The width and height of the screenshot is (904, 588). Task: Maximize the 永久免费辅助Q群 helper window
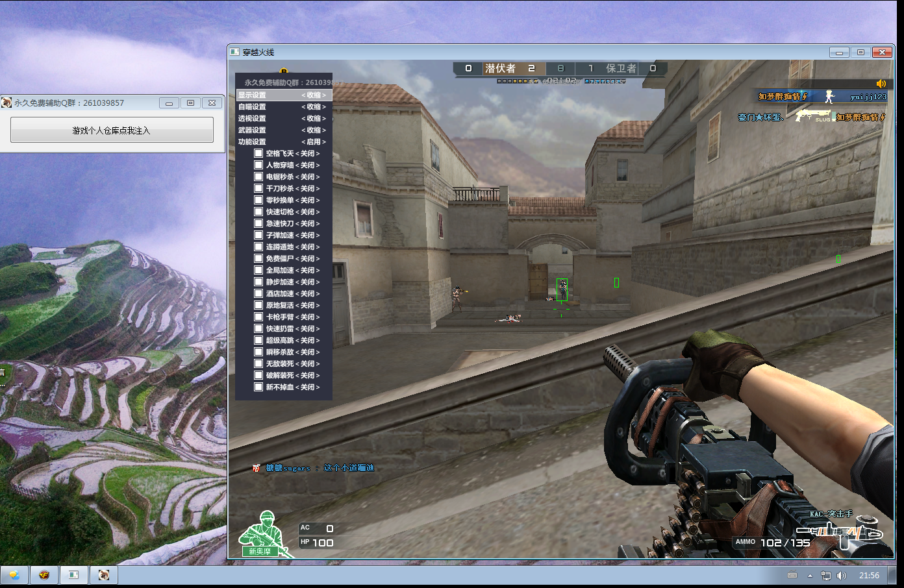pyautogui.click(x=190, y=103)
